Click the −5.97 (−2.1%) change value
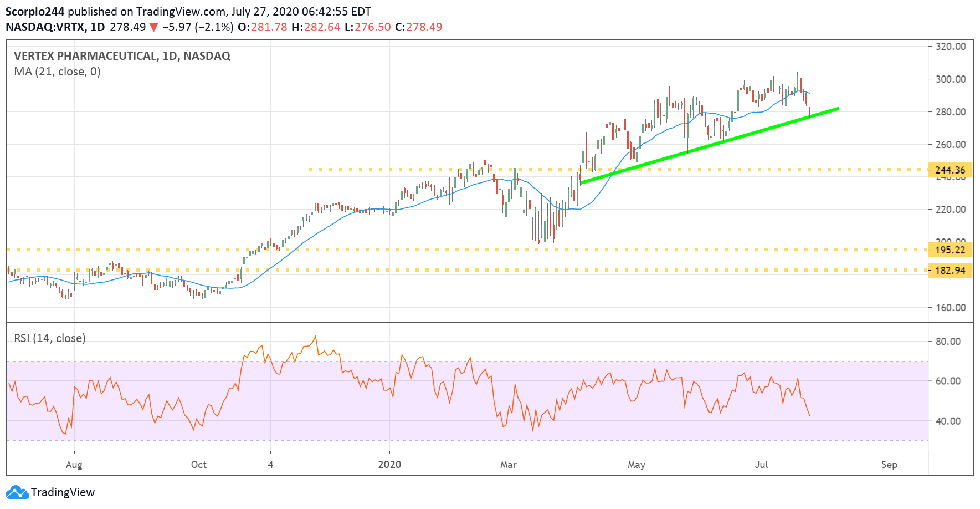980x509 pixels. [198, 27]
